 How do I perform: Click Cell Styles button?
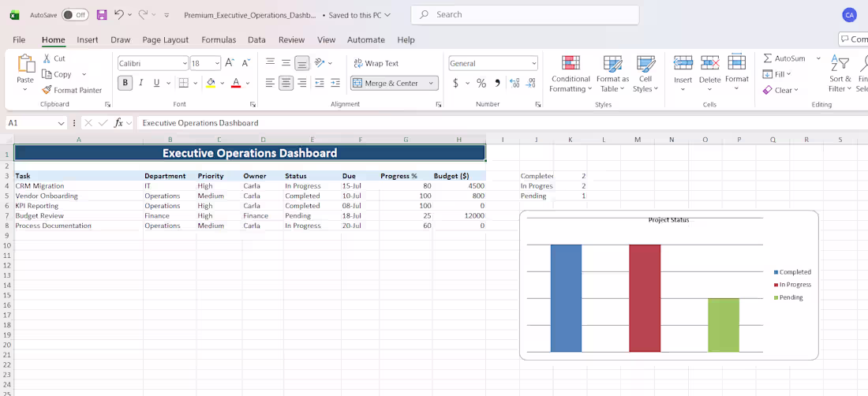(645, 73)
